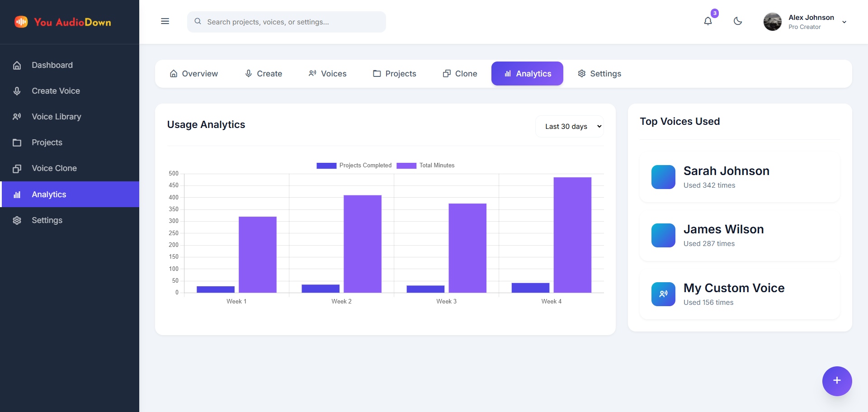This screenshot has width=868, height=412.
Task: Select Projects in the sidebar
Action: click(70, 142)
